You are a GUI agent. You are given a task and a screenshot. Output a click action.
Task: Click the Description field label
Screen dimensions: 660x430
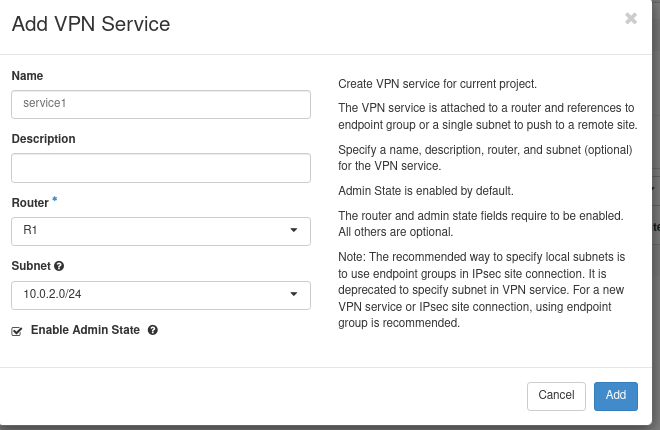(43, 139)
